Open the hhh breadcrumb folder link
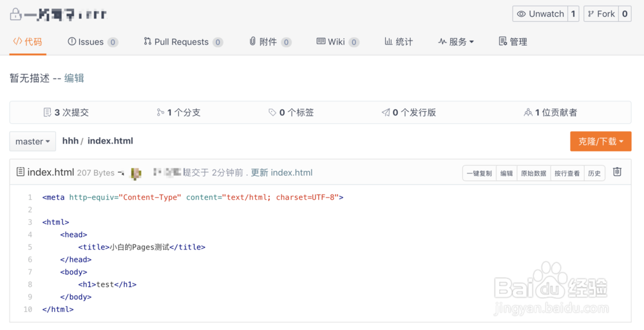Screen dimensions: 644x330 pos(70,141)
